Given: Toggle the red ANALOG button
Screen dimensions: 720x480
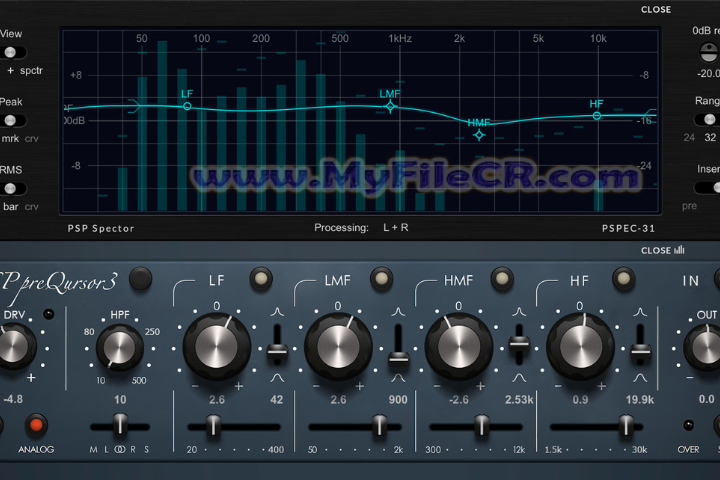Looking at the screenshot, I should [36, 425].
